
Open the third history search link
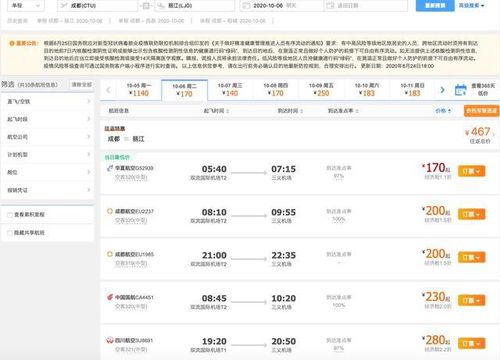click(233, 21)
